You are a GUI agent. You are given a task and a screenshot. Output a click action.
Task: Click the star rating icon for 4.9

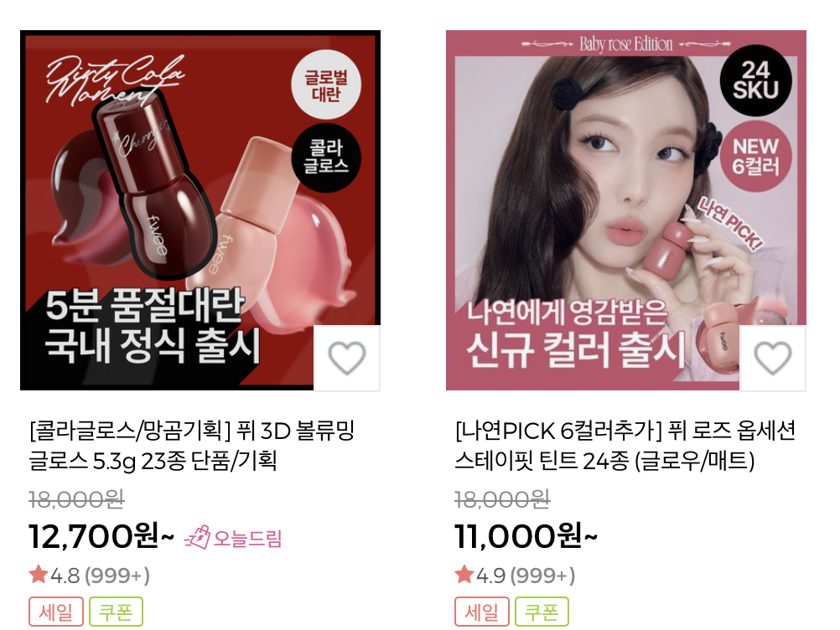click(464, 575)
